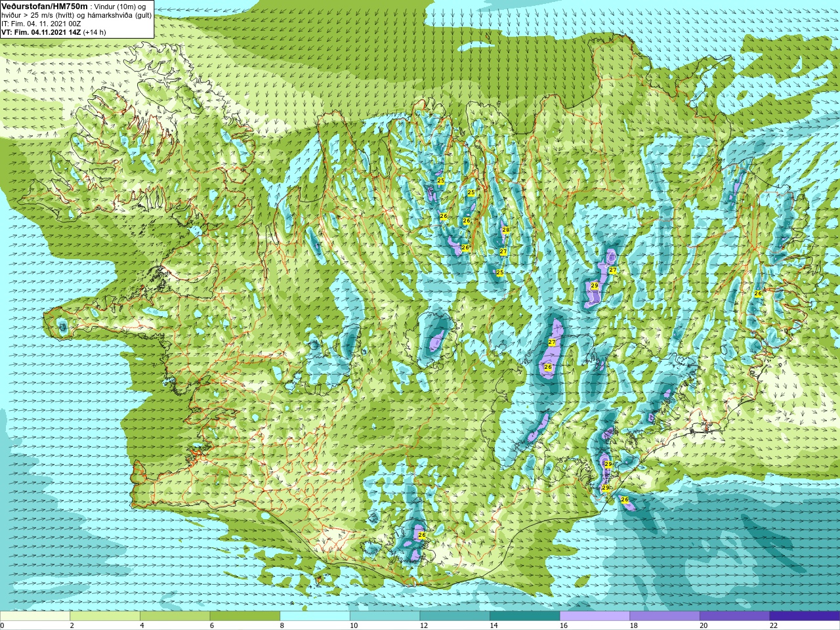Choose the 10–12 m/s light teal legend swatch

[385, 616]
